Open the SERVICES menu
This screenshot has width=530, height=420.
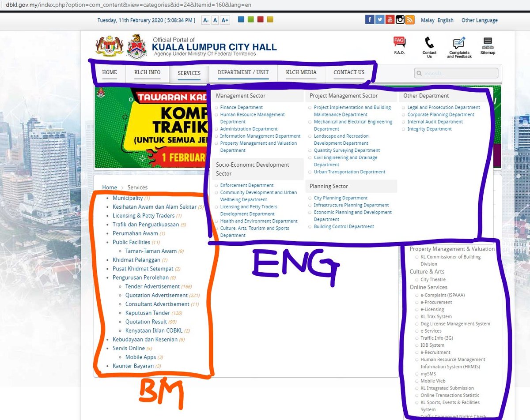tap(189, 73)
